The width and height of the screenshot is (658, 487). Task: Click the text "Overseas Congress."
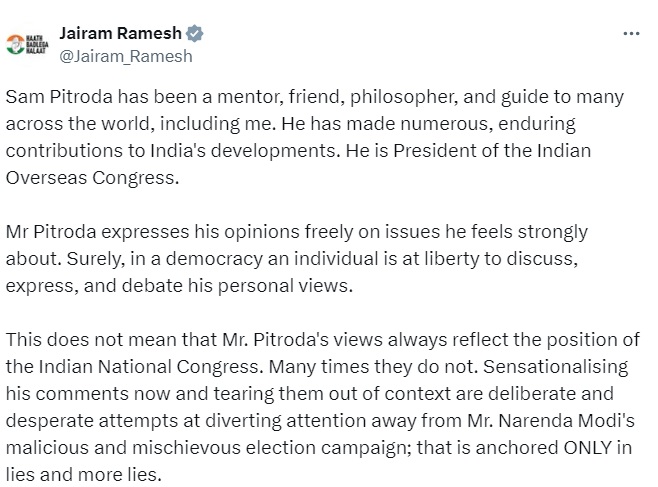[x=92, y=177]
